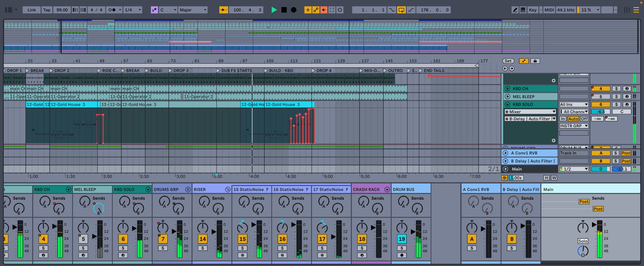Click the metronome icon
644x266 pixels.
click(x=112, y=10)
